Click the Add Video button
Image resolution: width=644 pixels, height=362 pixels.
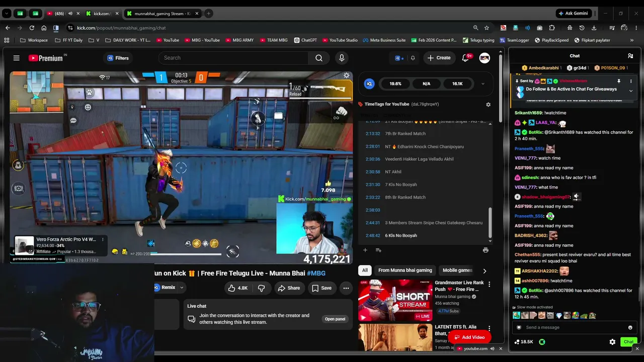click(x=469, y=337)
